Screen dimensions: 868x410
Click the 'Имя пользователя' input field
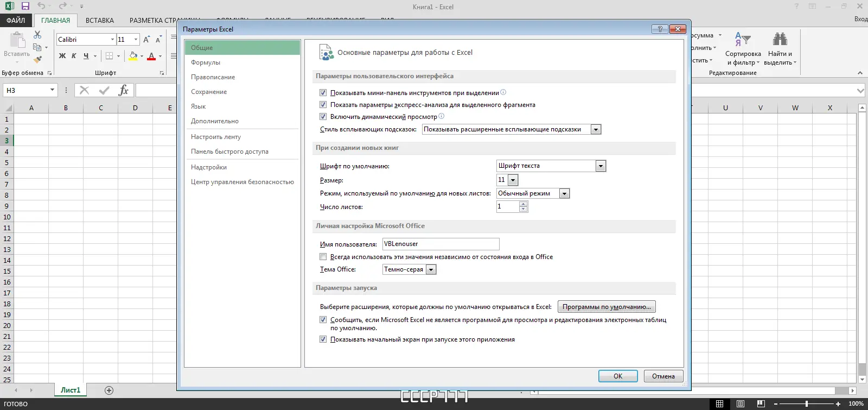pos(441,244)
